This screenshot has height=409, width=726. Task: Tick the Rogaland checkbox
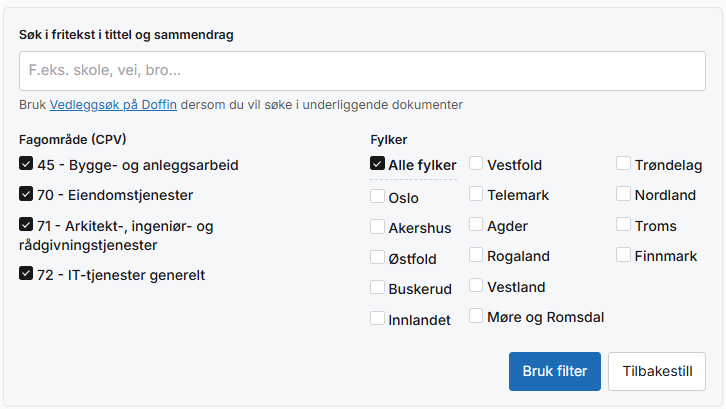(476, 254)
